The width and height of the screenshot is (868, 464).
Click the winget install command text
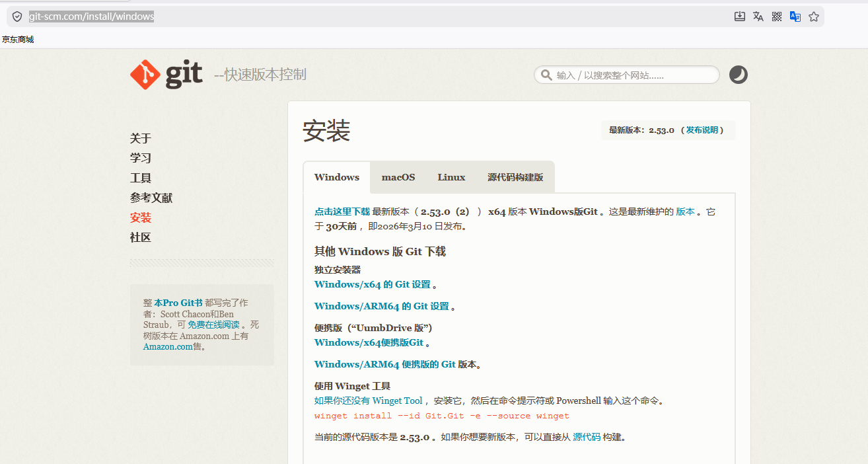pyautogui.click(x=442, y=416)
